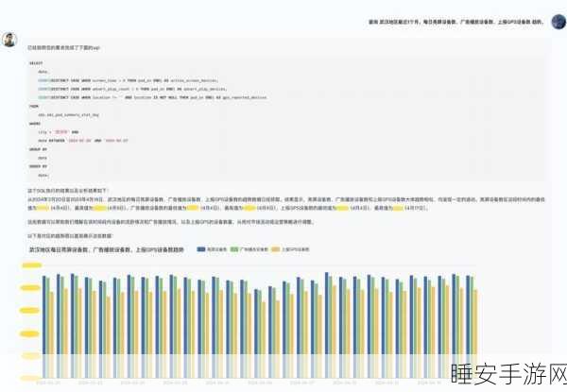The width and height of the screenshot is (567, 392).
Task: Click the GROUP BY line in the SQL
Action: point(38,149)
